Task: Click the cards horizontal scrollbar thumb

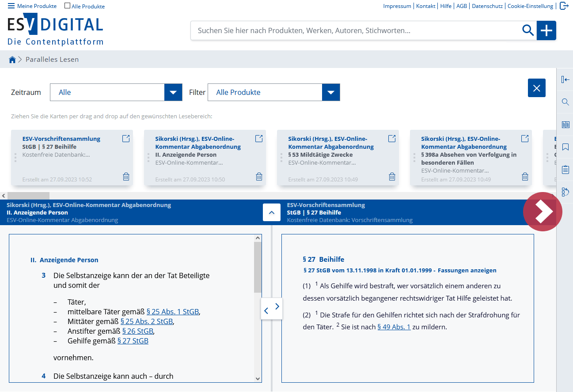Action: tap(28, 196)
